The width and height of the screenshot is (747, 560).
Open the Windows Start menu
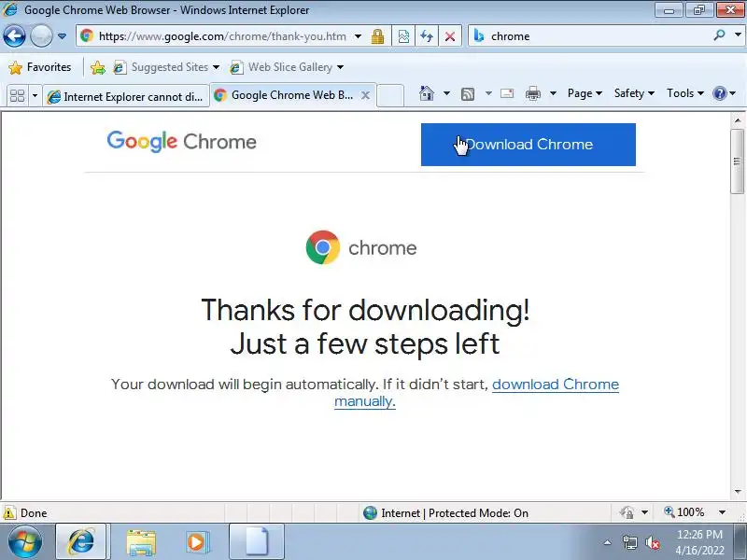(x=25, y=542)
